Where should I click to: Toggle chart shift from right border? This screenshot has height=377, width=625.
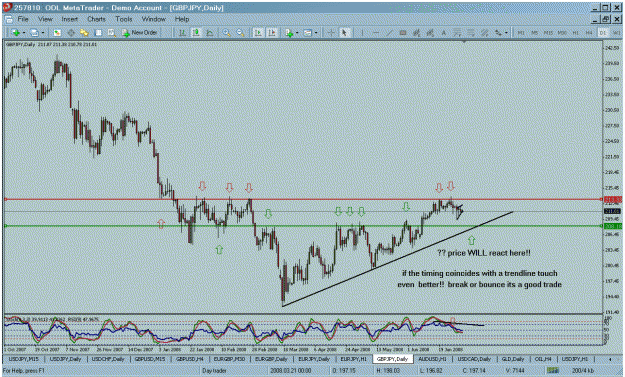click(x=272, y=33)
